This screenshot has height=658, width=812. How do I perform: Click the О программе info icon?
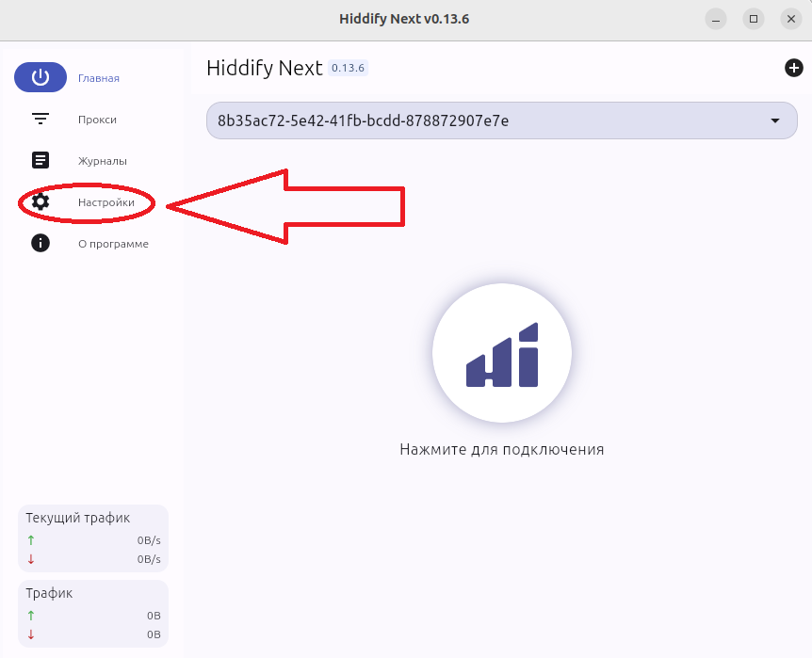coord(41,243)
